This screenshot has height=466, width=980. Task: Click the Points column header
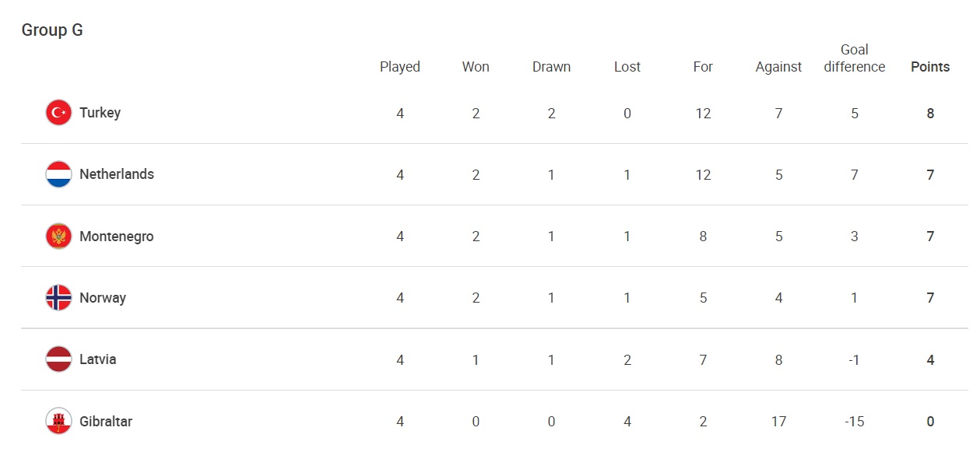[930, 67]
